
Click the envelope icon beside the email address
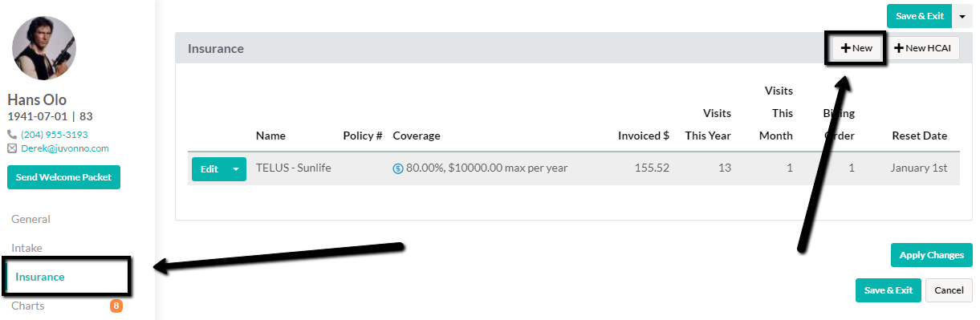pos(12,148)
